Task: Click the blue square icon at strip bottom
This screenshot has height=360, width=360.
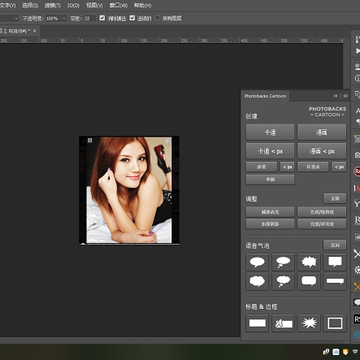Action: pos(357,334)
